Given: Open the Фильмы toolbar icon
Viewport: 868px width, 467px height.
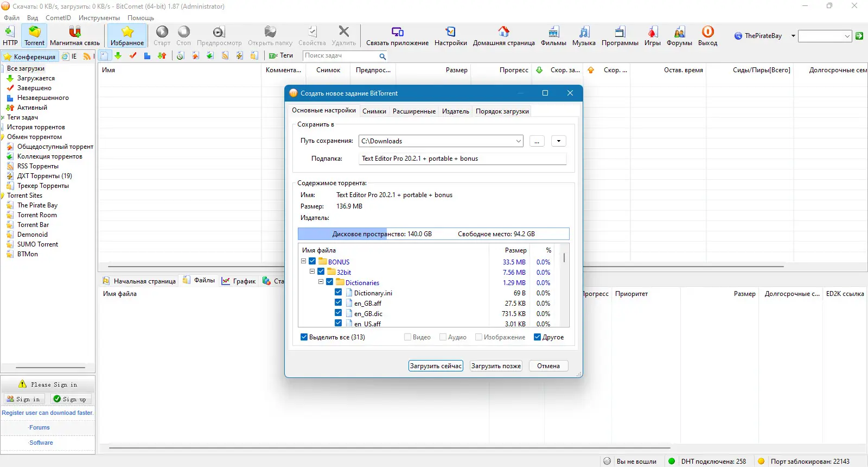Looking at the screenshot, I should coord(553,36).
